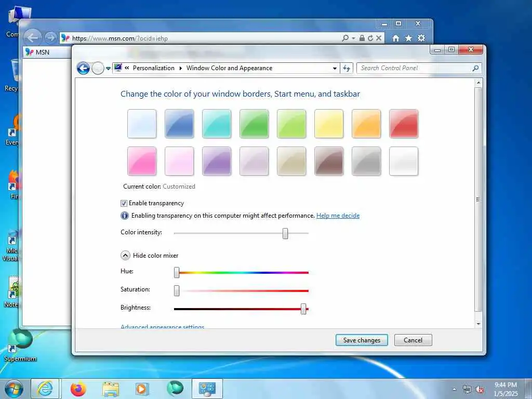Uncheck Enable transparency checkbox
532x399 pixels.
pos(124,203)
